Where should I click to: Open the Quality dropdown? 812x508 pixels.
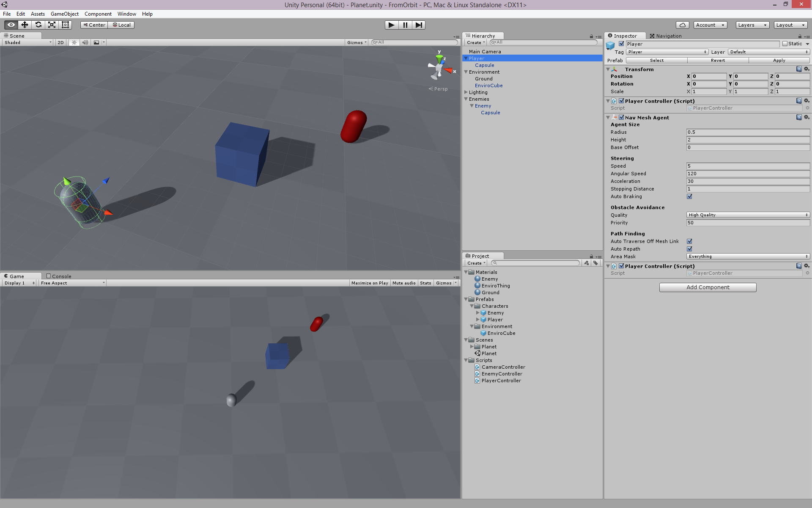pos(747,215)
